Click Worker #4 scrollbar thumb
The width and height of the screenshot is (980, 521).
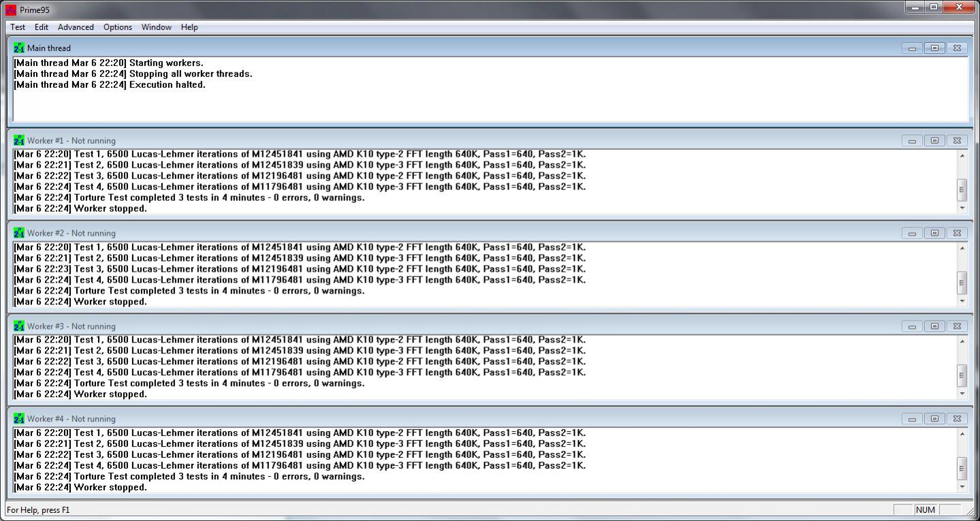coord(962,469)
